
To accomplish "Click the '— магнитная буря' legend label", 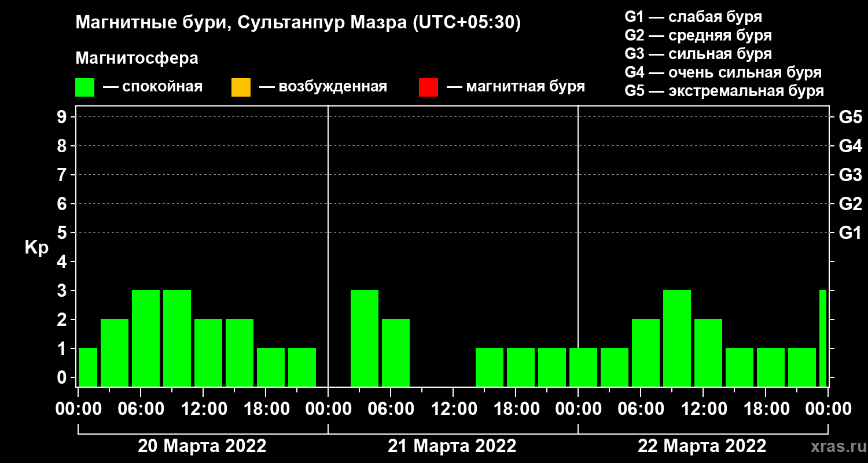I will (516, 87).
